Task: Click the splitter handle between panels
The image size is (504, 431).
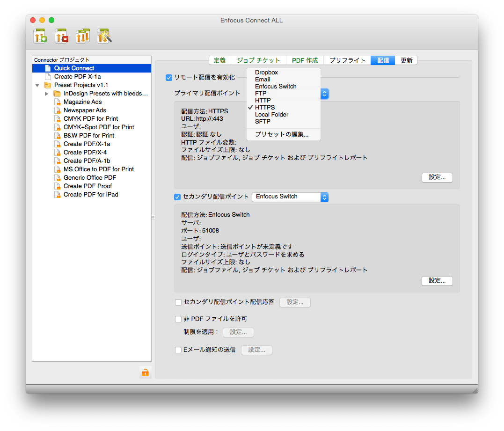Action: point(153,217)
